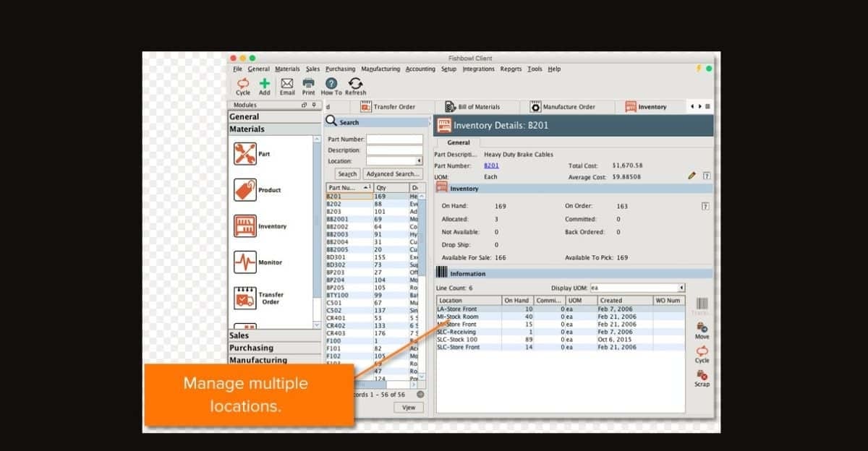Select the SLC-Receiving location row

point(560,332)
